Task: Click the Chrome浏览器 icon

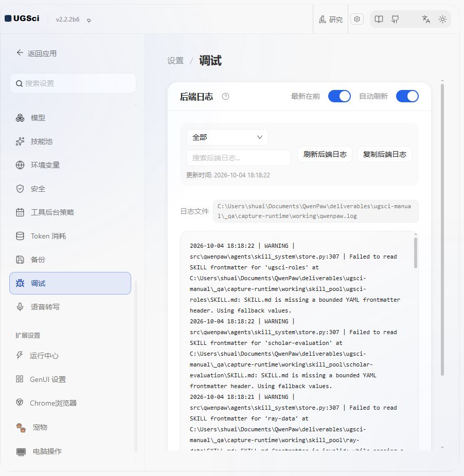Action: 20,402
